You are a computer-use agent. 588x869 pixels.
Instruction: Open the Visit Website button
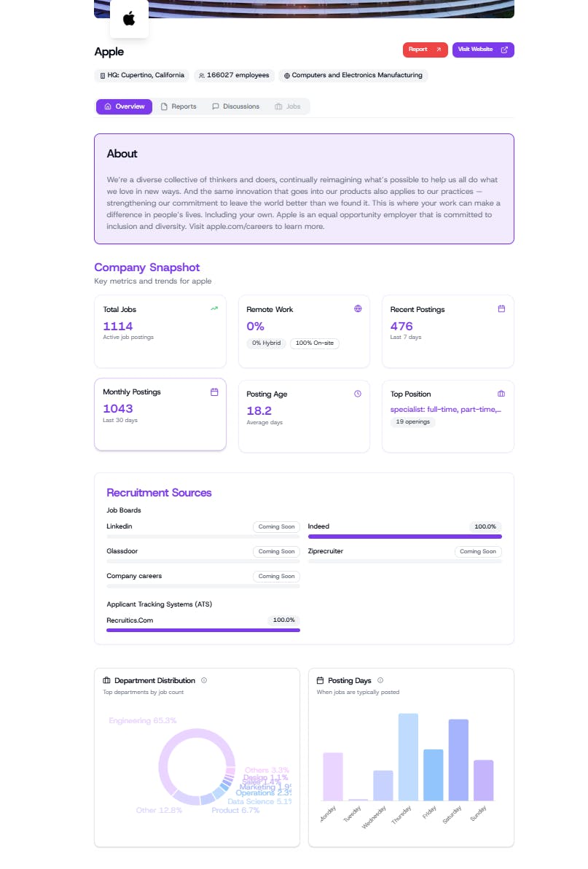pyautogui.click(x=483, y=50)
